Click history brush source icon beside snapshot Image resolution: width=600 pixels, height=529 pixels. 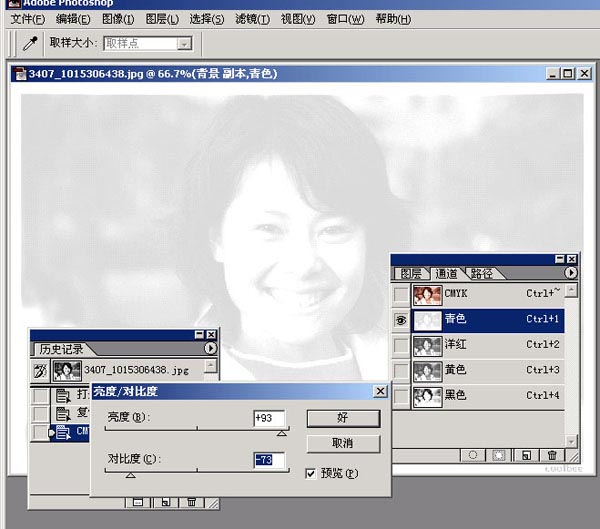coord(40,370)
